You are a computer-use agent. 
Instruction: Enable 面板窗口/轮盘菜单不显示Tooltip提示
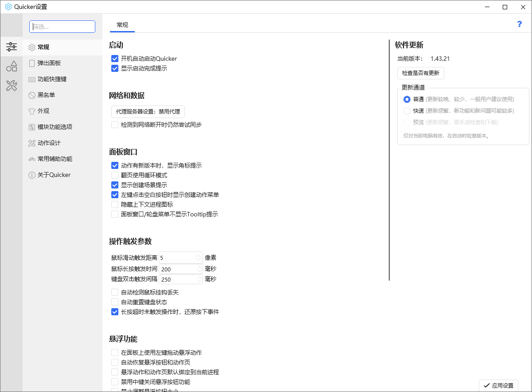[x=115, y=214]
